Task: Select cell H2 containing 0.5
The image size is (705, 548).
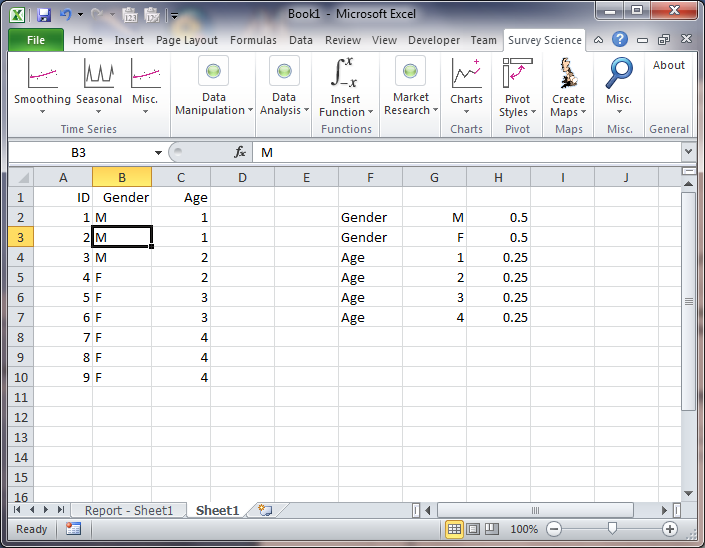Action: coord(498,218)
